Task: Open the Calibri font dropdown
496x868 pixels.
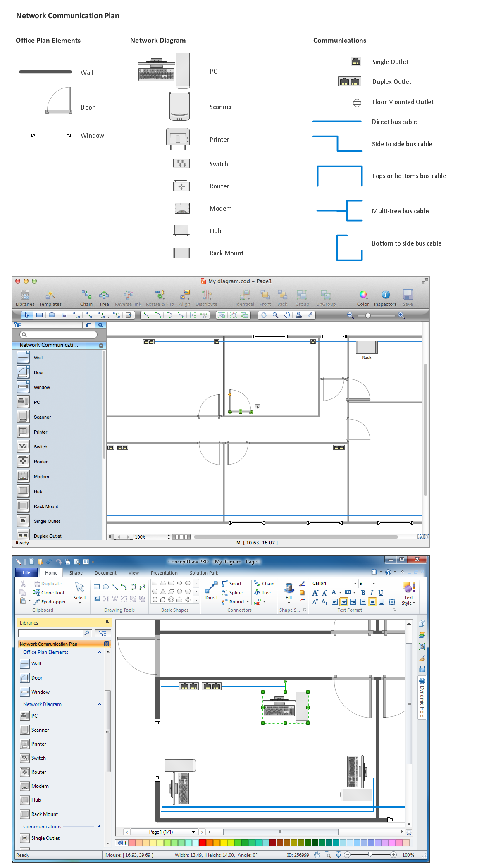Action: click(355, 583)
